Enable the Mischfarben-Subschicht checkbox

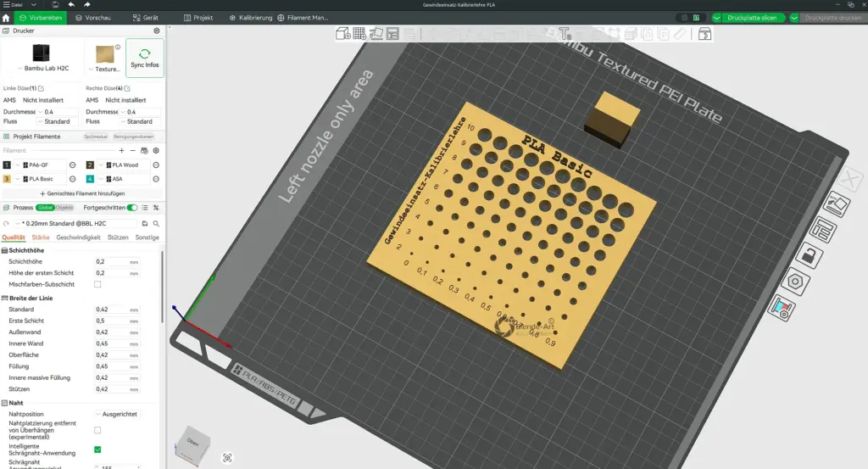pyautogui.click(x=97, y=284)
